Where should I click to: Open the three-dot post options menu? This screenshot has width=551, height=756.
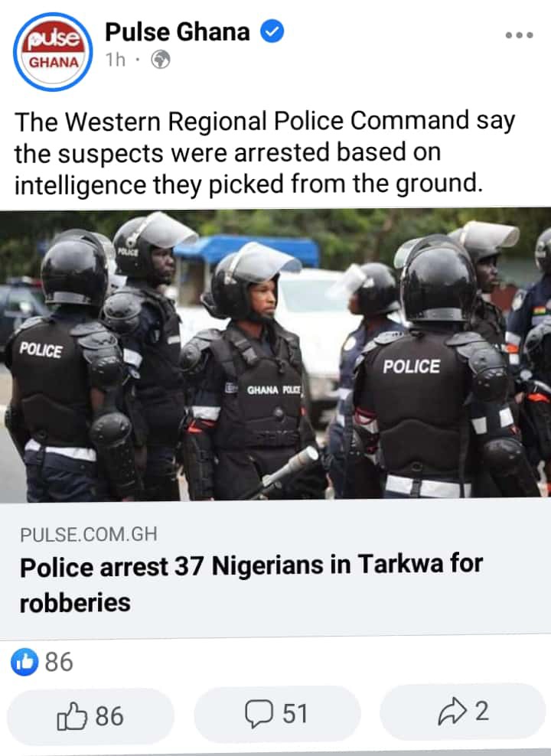[519, 35]
